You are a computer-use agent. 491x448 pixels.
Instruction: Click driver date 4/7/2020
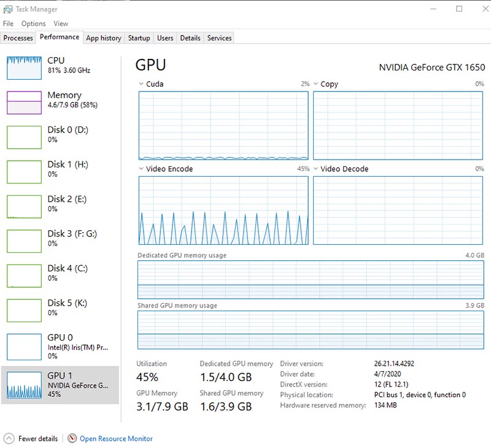(x=387, y=374)
